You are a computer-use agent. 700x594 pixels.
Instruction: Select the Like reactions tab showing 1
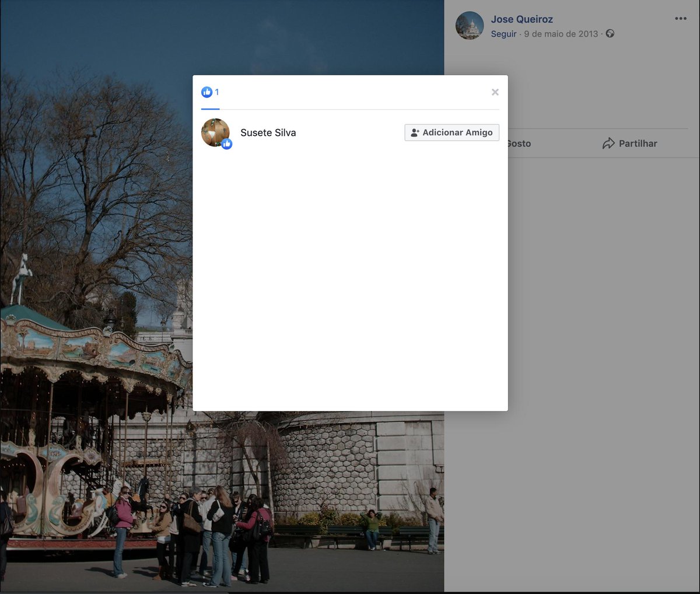point(210,92)
